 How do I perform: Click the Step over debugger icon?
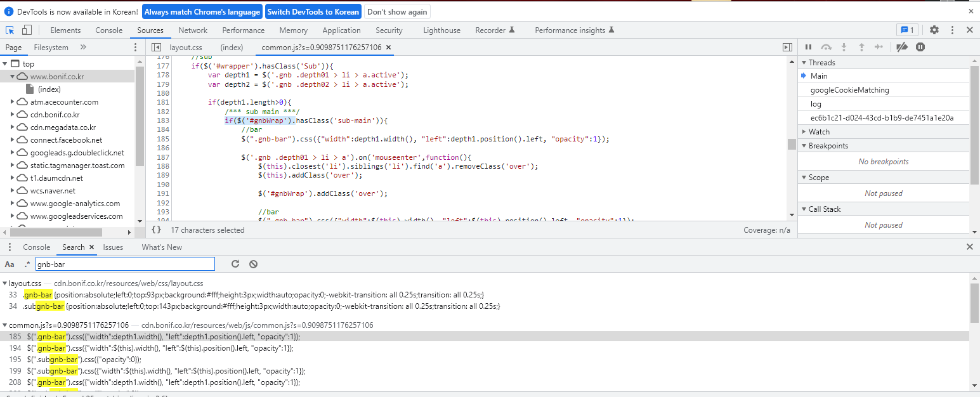tap(826, 47)
